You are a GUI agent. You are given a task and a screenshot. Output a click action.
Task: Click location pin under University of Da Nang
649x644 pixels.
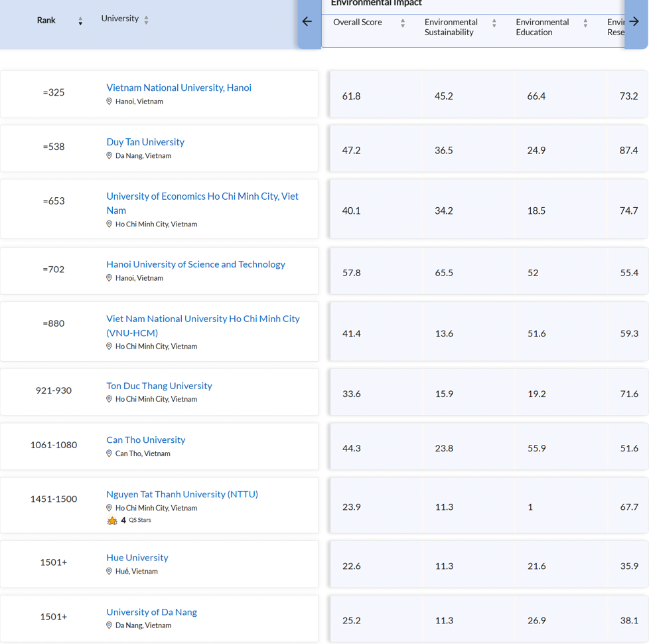pyautogui.click(x=109, y=625)
